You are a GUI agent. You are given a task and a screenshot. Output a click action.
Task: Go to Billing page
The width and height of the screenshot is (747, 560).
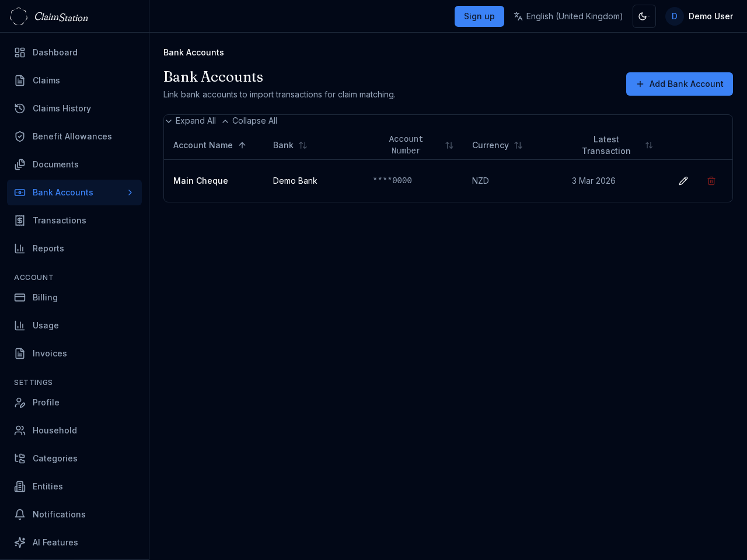click(x=75, y=297)
